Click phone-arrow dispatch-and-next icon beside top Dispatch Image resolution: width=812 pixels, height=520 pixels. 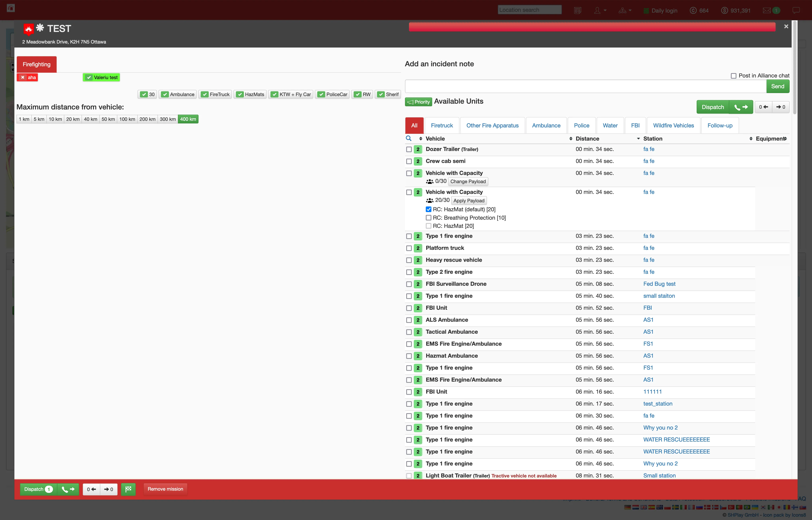[741, 107]
